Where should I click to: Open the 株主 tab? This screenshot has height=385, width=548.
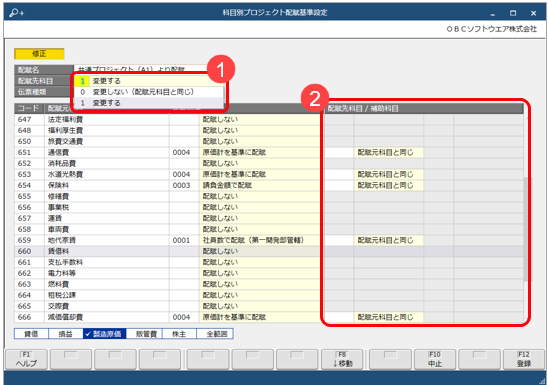(x=179, y=334)
